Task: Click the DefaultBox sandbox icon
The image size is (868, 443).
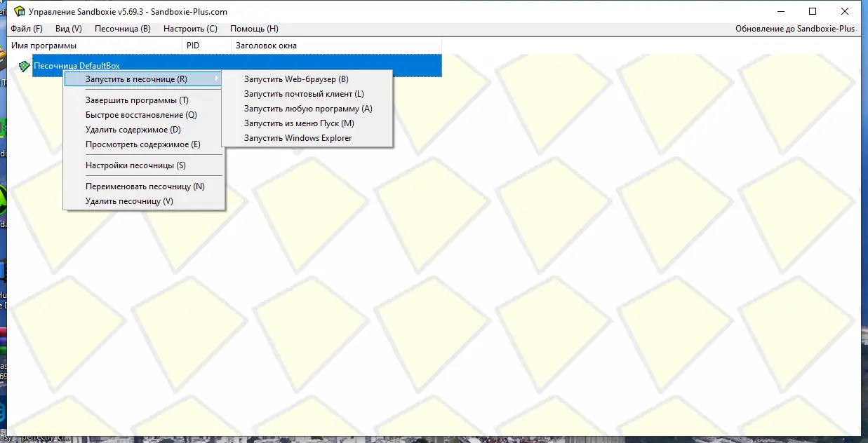Action: point(25,66)
